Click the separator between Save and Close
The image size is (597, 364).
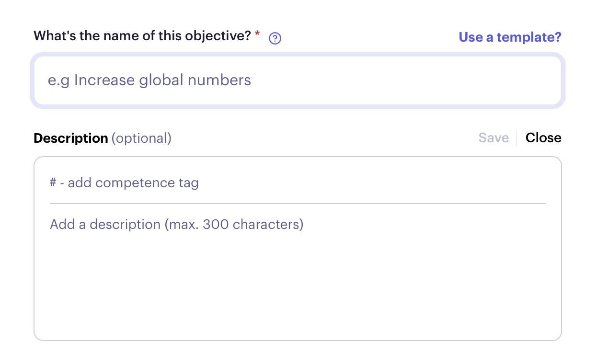pyautogui.click(x=517, y=138)
